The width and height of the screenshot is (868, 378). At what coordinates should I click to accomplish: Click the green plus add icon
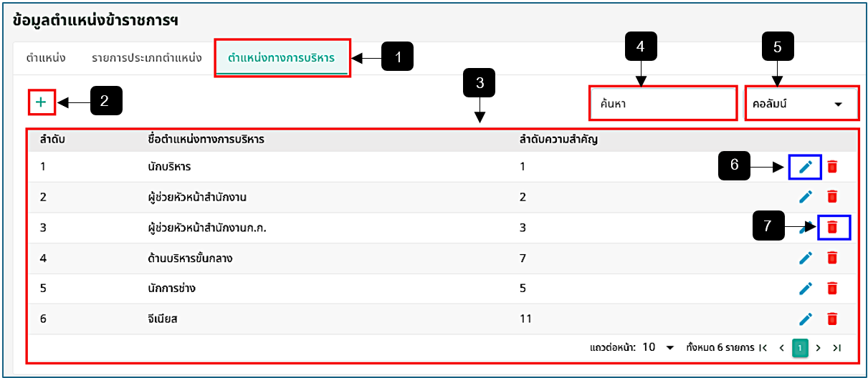pyautogui.click(x=41, y=102)
